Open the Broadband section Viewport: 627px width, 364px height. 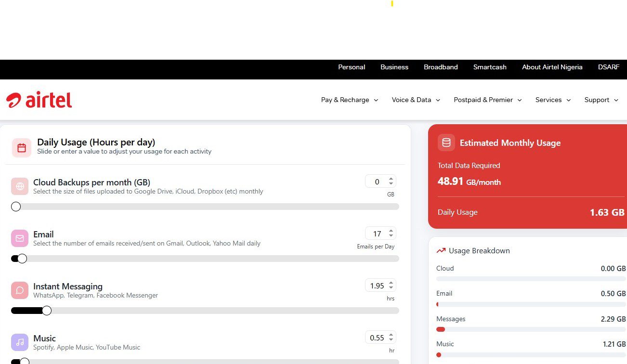coord(441,67)
